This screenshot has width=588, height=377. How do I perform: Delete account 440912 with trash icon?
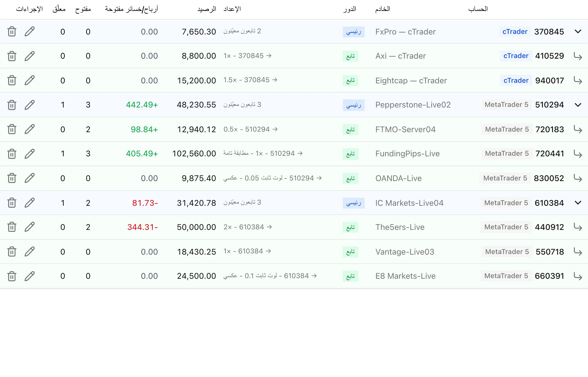click(12, 227)
